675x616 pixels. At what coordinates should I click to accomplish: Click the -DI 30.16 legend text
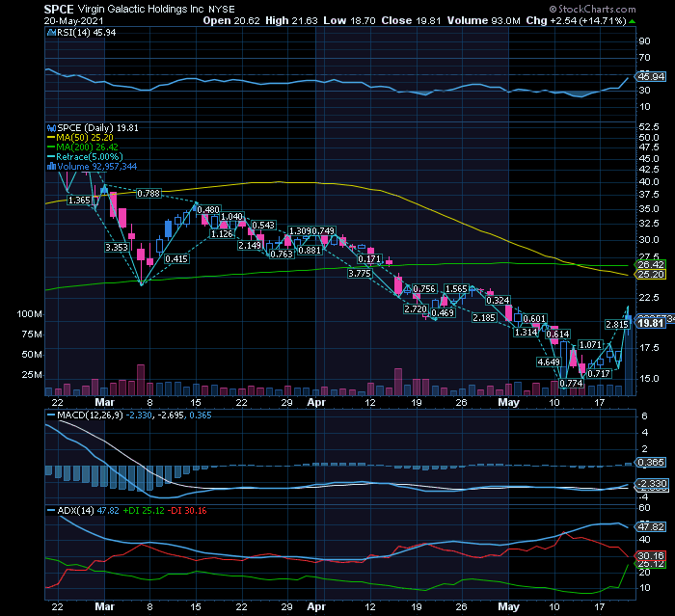pos(187,511)
